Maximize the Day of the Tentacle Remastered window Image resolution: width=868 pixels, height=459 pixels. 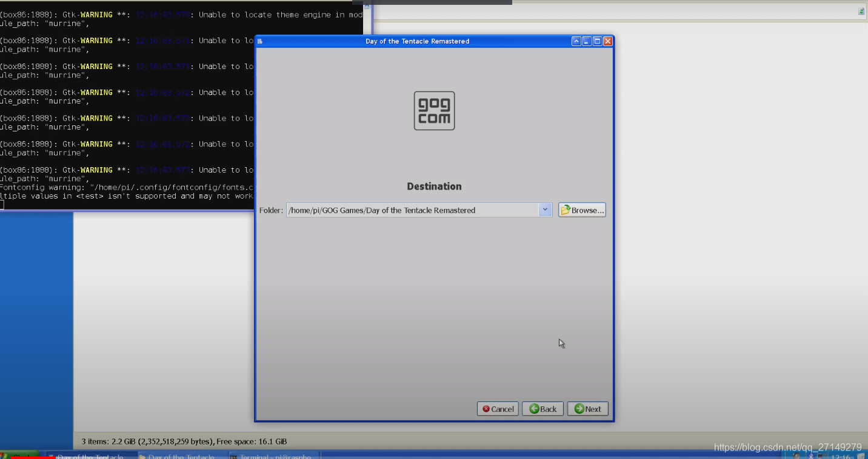[x=597, y=41]
